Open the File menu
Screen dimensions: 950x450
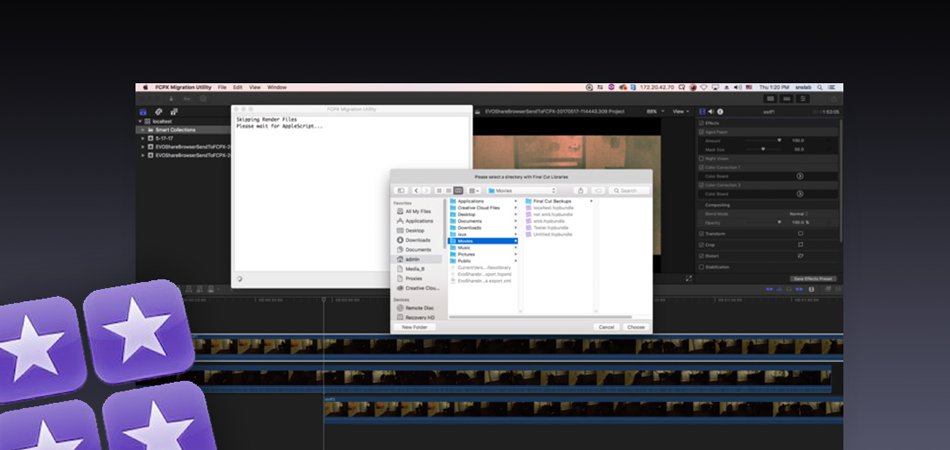(222, 87)
